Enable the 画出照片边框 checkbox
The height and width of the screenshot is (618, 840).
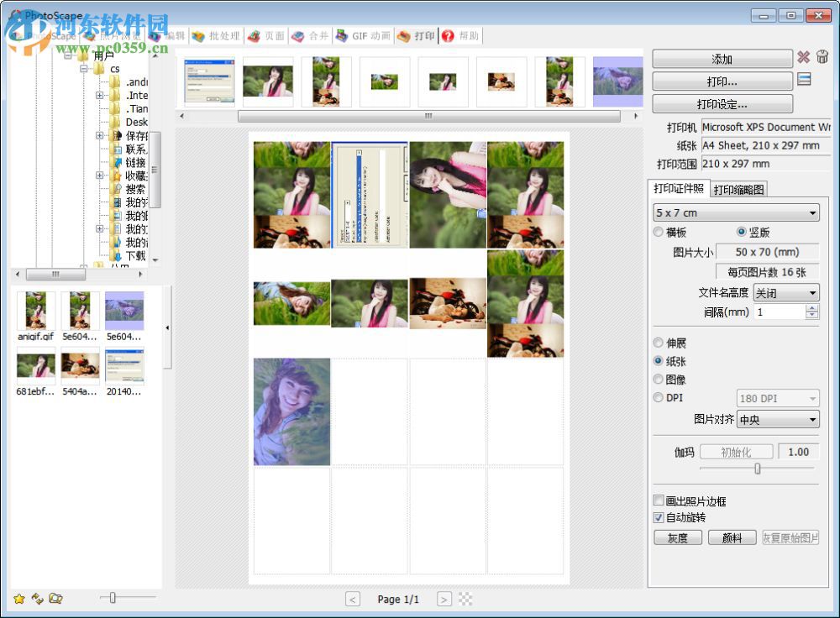659,500
